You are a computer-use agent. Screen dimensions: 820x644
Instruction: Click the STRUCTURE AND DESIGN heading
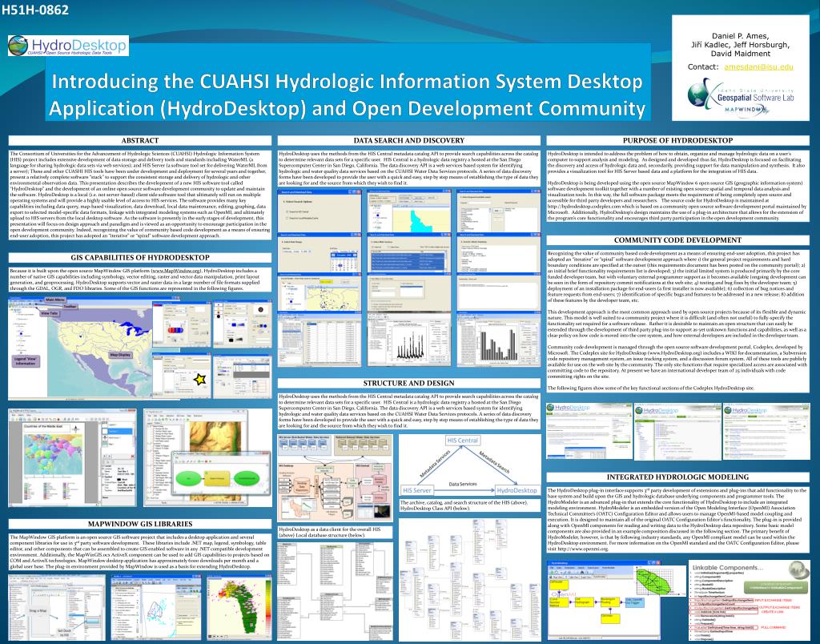(x=409, y=384)
